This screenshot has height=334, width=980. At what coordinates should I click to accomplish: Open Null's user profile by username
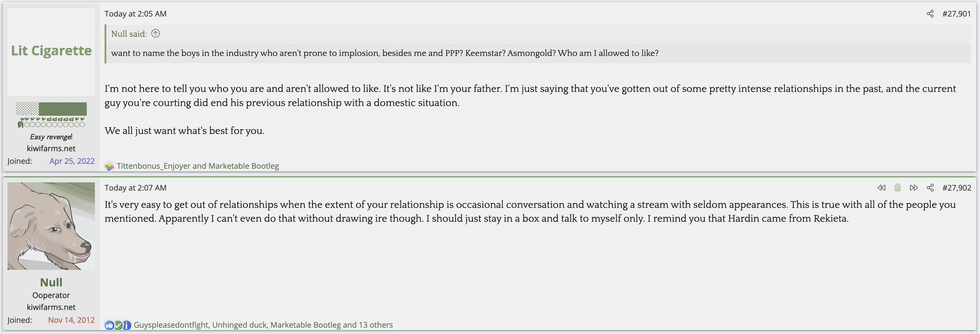coord(51,282)
